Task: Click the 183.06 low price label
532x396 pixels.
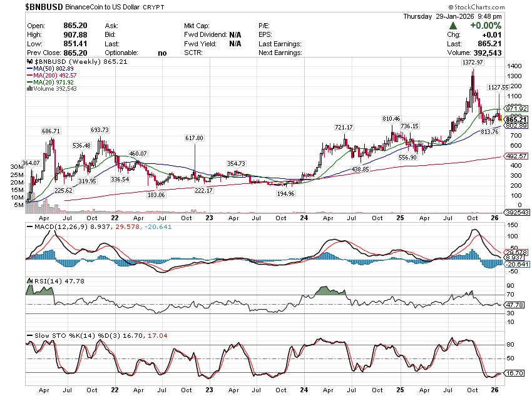Action: 157,195
